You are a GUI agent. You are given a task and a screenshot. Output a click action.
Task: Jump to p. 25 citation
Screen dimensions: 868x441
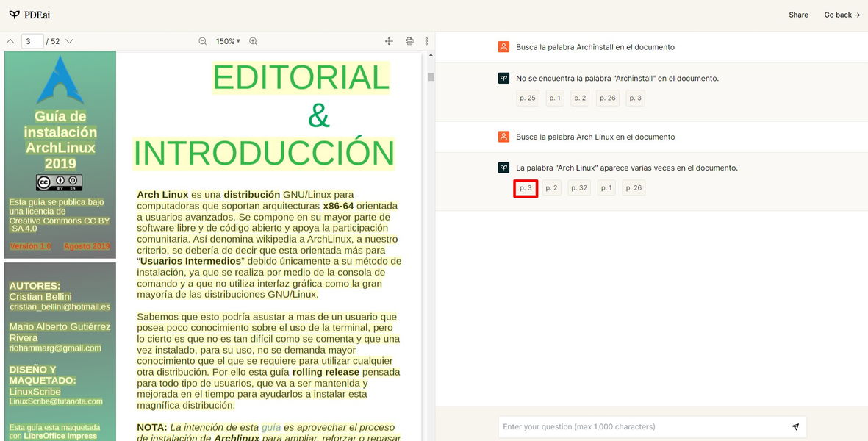[x=528, y=98]
